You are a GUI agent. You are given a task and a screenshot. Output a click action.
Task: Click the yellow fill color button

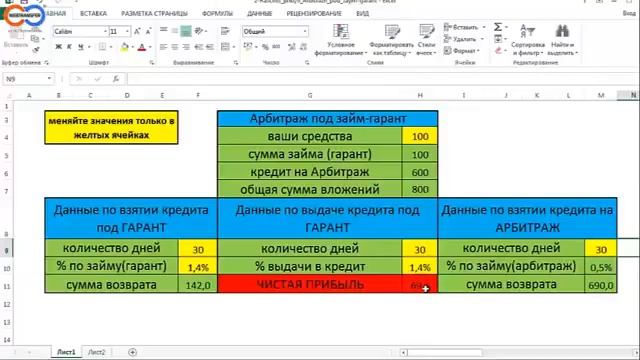(x=124, y=47)
